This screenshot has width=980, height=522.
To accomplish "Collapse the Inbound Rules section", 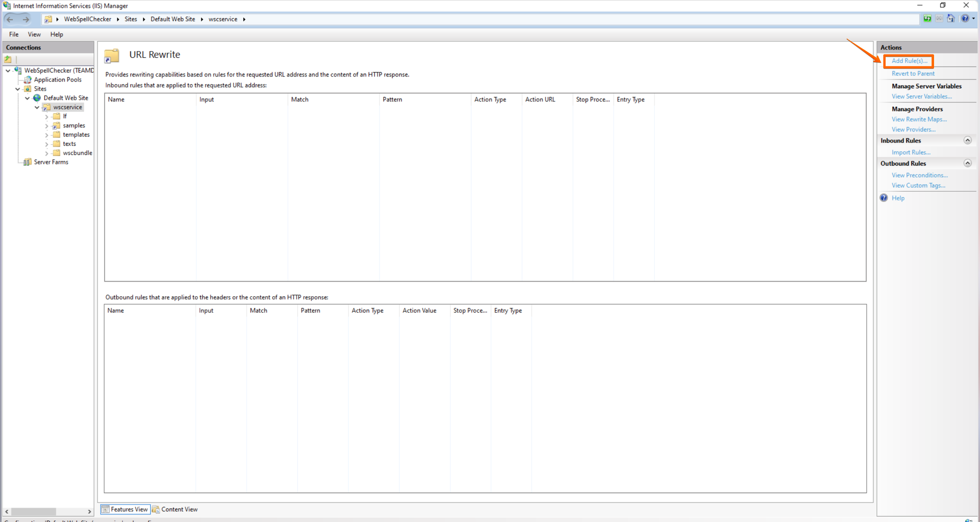I will tap(967, 140).
